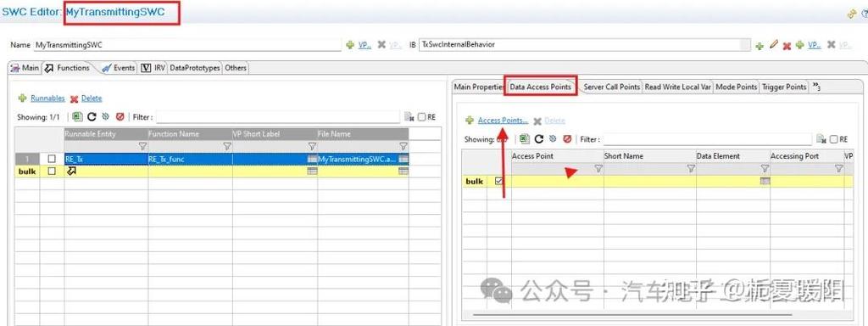Switch to the Events tab
Image resolution: width=868 pixels, height=326 pixels.
[x=119, y=68]
